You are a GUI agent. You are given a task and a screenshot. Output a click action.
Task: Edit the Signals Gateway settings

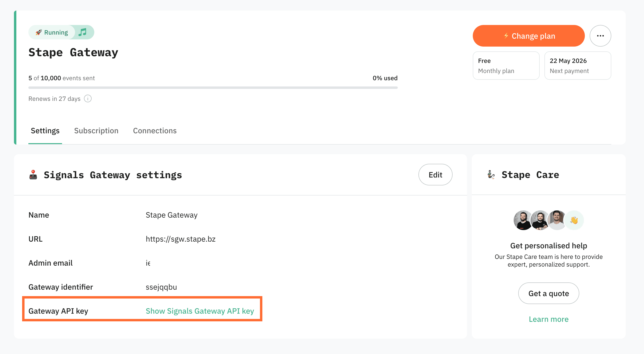point(435,175)
